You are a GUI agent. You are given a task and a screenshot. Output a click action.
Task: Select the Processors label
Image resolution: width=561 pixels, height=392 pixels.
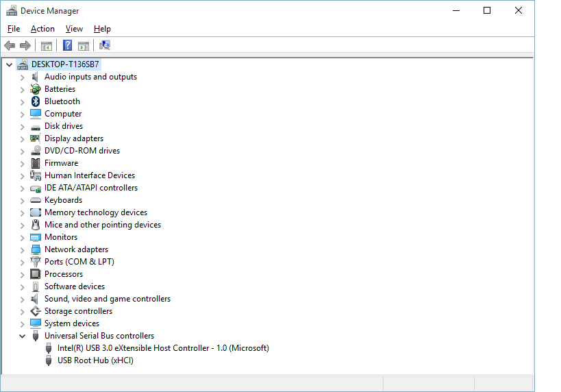(64, 274)
